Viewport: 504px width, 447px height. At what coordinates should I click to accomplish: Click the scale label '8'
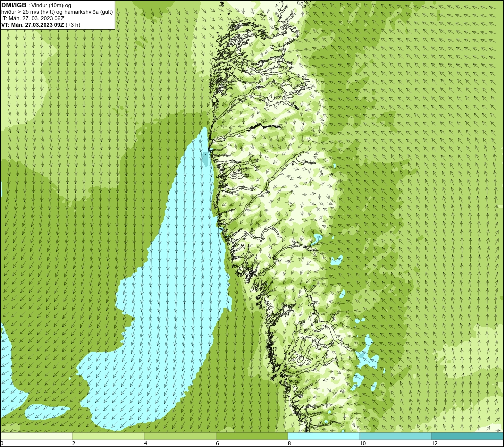pos(290,444)
